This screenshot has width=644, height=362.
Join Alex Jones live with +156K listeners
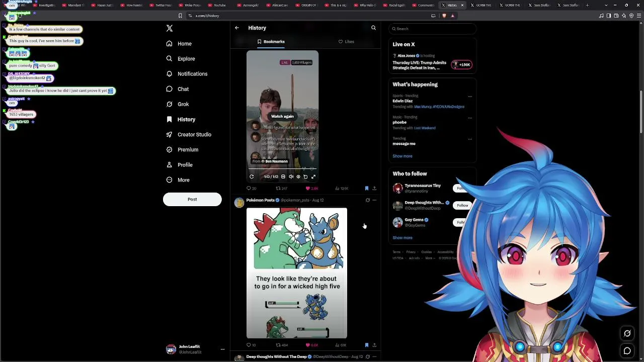[462, 64]
